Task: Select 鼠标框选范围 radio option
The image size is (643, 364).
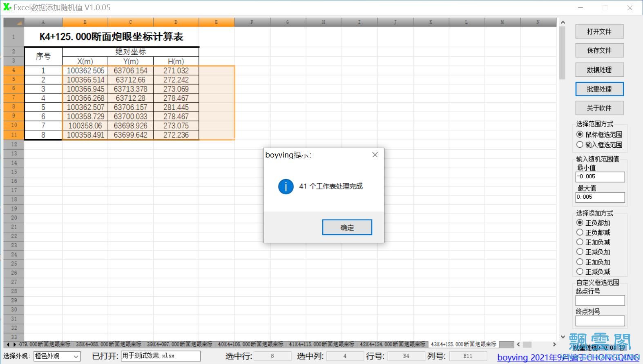Action: coord(599,134)
